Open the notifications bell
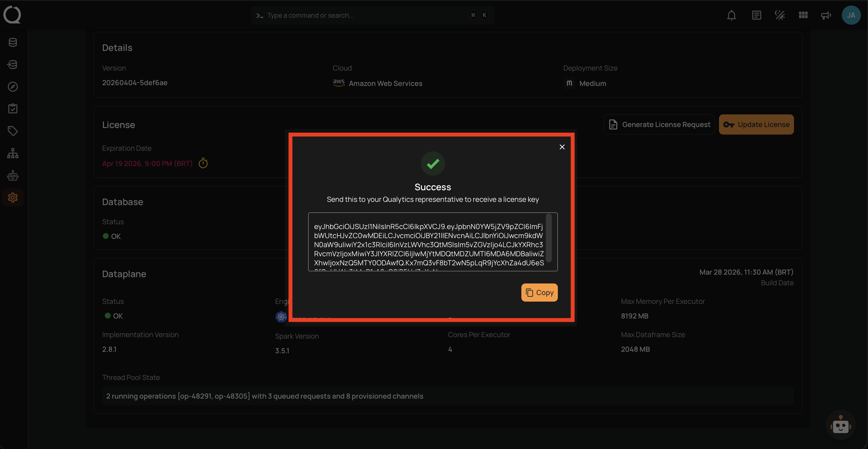This screenshot has height=449, width=868. pos(732,15)
